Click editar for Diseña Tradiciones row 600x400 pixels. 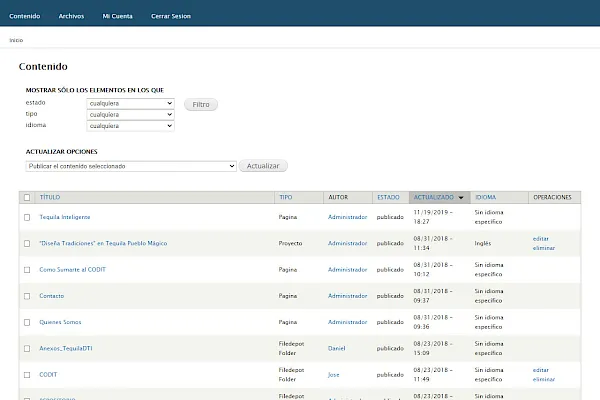(541, 239)
